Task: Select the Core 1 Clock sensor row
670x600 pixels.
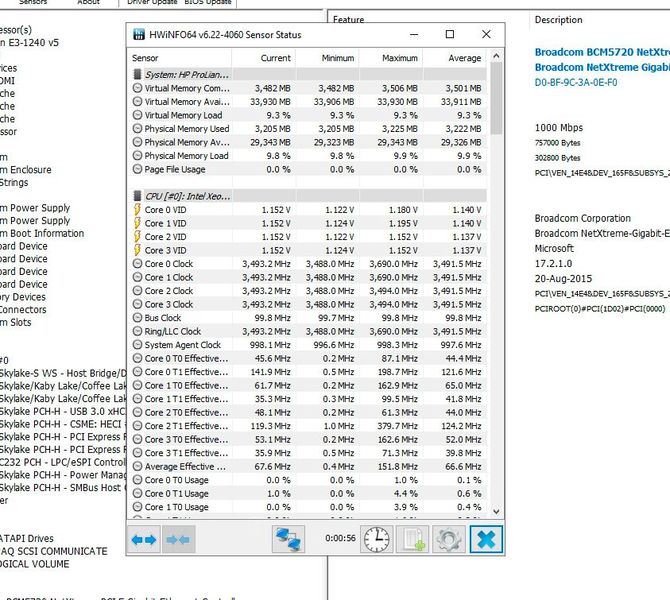Action: coord(309,277)
